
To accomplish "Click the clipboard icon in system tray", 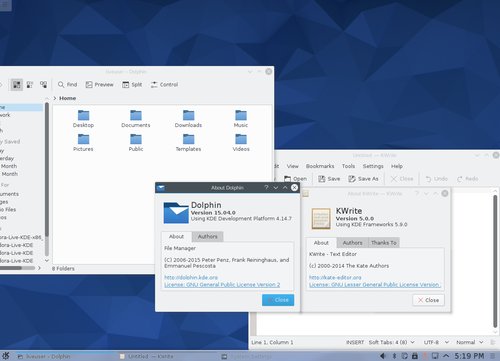I will pyautogui.click(x=404, y=356).
